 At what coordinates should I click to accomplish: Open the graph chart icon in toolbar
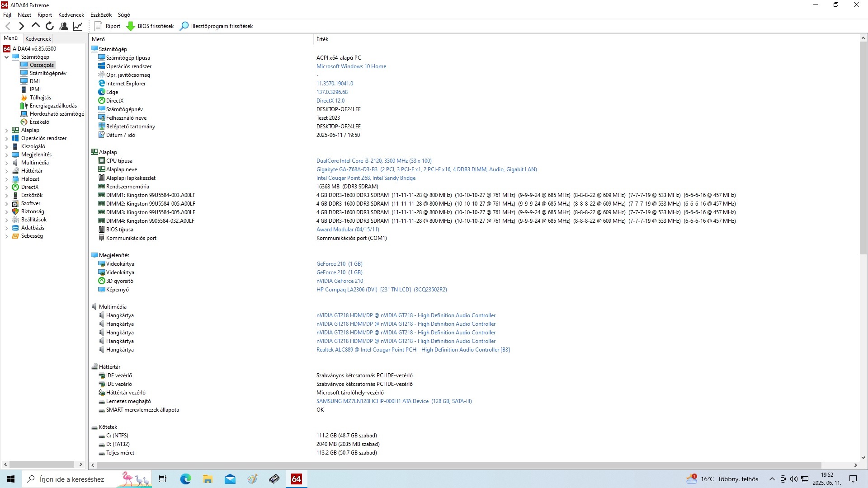click(x=78, y=26)
